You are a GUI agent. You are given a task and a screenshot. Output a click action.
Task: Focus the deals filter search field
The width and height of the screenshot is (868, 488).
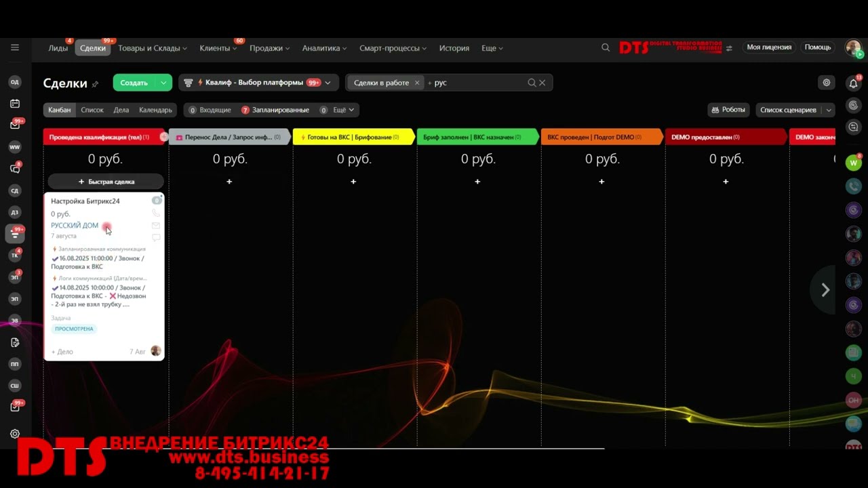click(x=478, y=83)
